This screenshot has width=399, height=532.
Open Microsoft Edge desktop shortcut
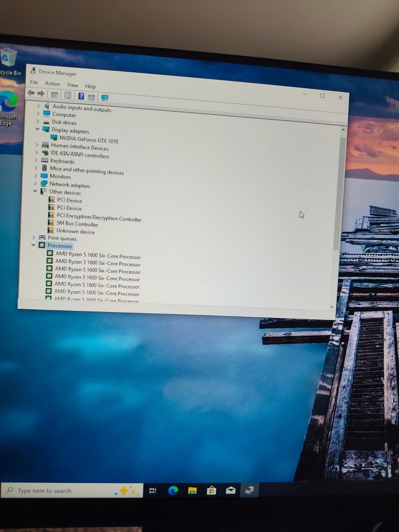[8, 108]
